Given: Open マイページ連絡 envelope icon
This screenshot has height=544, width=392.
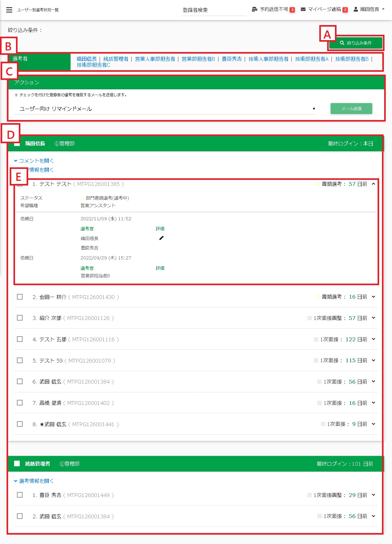Looking at the screenshot, I should point(303,9).
